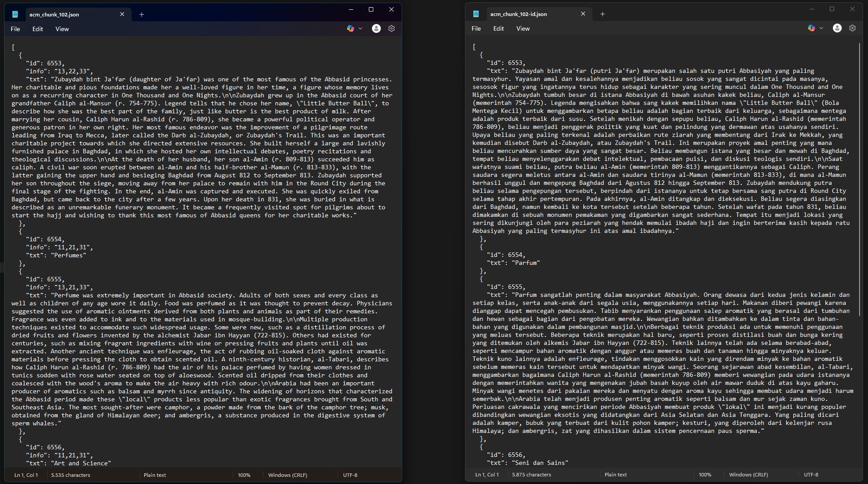The height and width of the screenshot is (484, 868).
Task: Expand Copilot dropdown arrow in left window
Action: coord(360,28)
